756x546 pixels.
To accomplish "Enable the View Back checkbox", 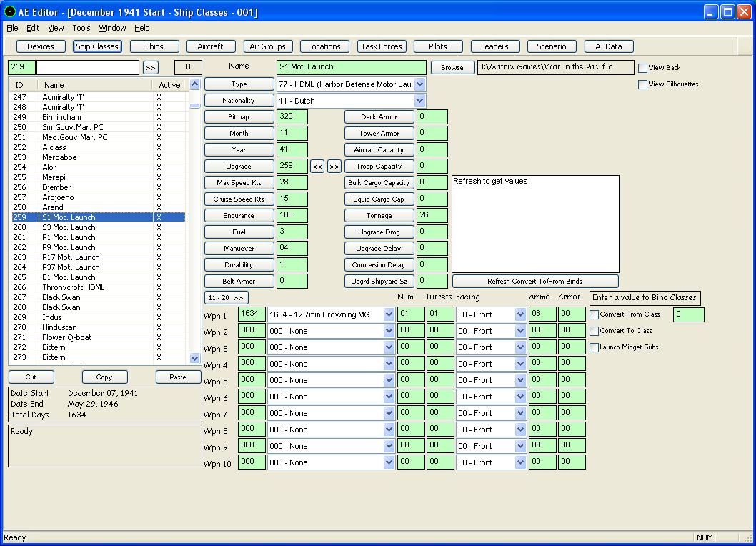I will point(642,68).
